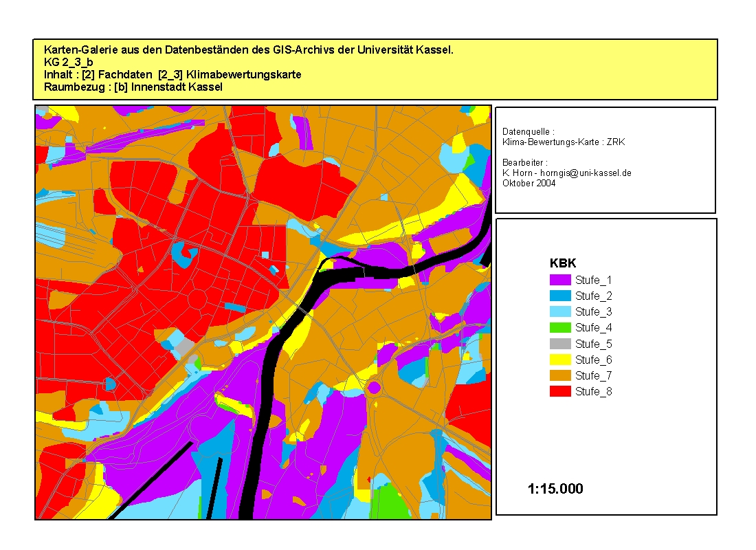This screenshot has width=756, height=550.
Task: Click the Oktober 2004 date text
Action: tap(529, 183)
